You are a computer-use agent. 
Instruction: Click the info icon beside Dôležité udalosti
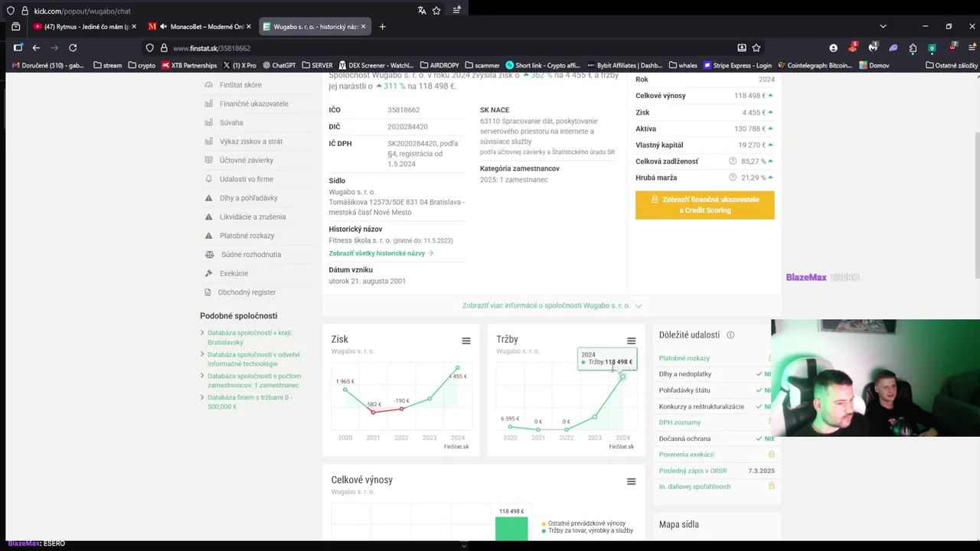pyautogui.click(x=730, y=335)
